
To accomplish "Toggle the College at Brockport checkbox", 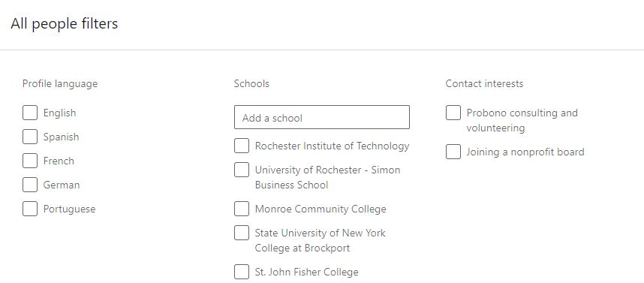I will 242,233.
